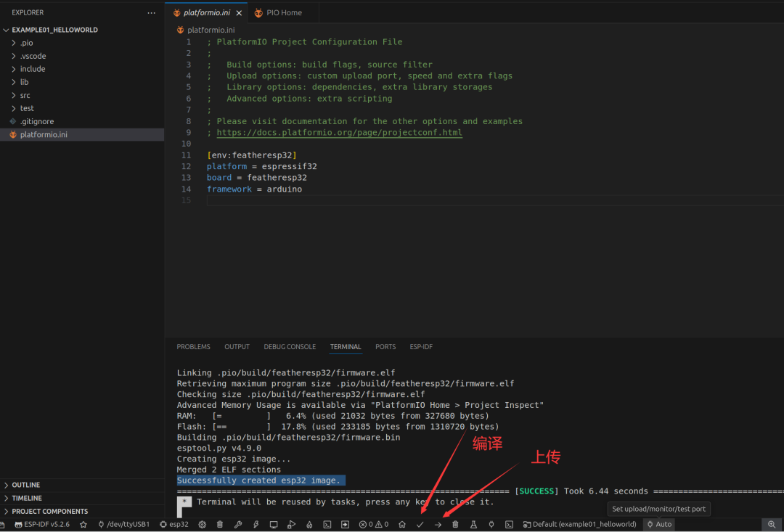Open the terminal icon right of the flame
Image resolution: width=784 pixels, height=532 pixels.
[327, 525]
